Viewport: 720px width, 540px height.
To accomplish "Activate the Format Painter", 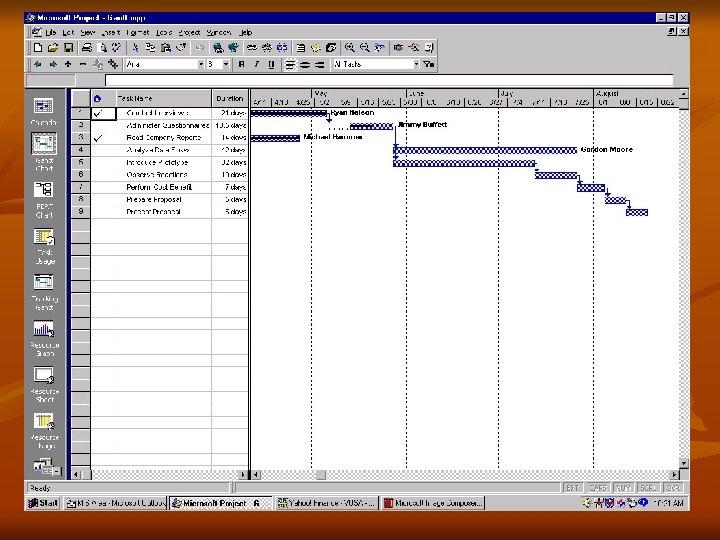I will [x=181, y=48].
